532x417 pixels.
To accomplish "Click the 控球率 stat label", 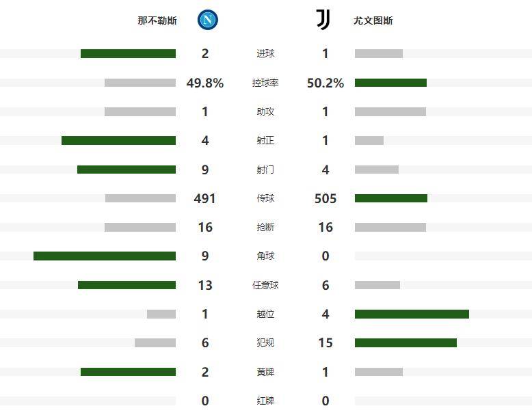I will tap(265, 83).
